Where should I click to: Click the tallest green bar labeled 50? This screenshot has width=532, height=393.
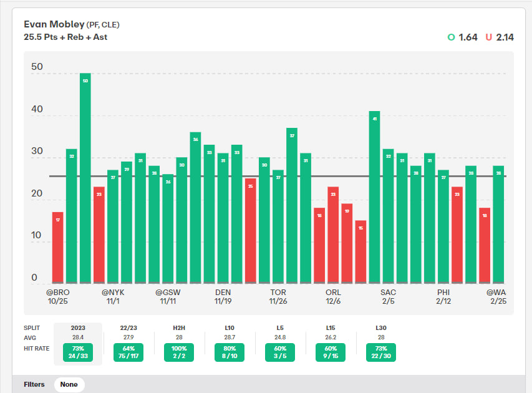[x=85, y=178]
